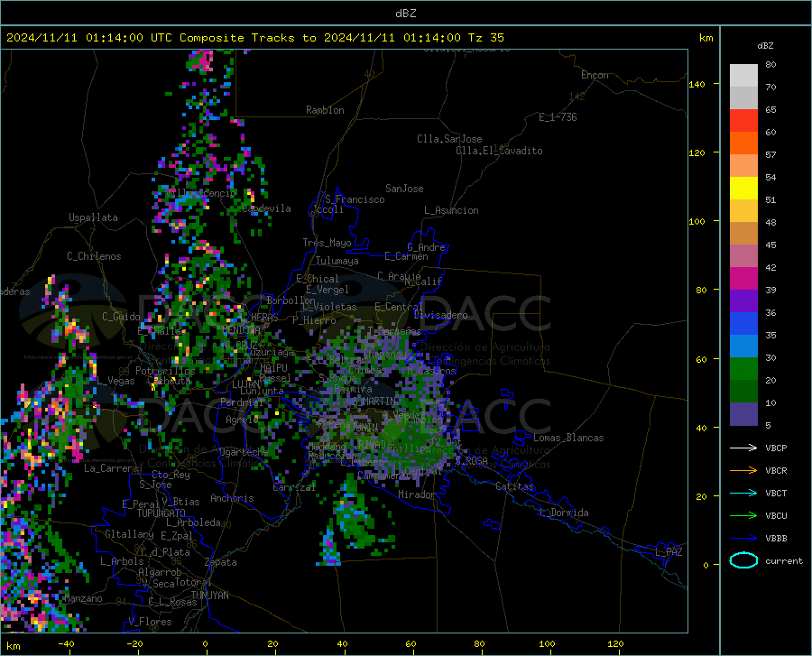
Task: Select the blue 35-36 dBZ swatch
Action: point(743,324)
